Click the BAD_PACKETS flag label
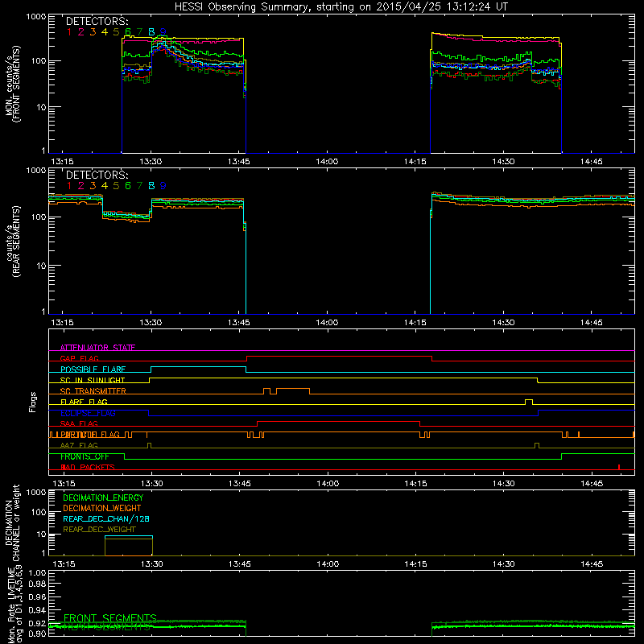Screen dimensions: 644x644 coord(88,467)
